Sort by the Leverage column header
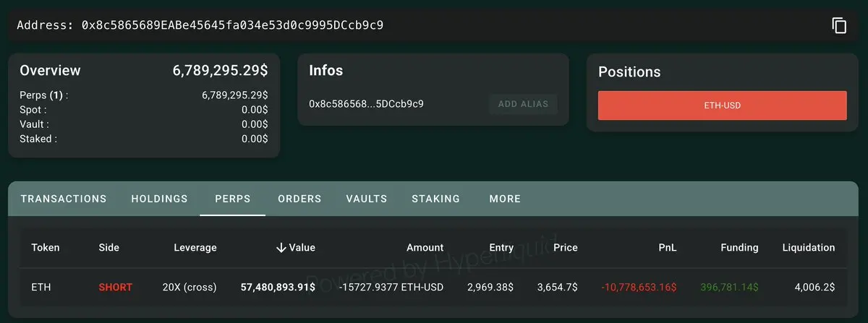This screenshot has height=323, width=868. pyautogui.click(x=195, y=247)
